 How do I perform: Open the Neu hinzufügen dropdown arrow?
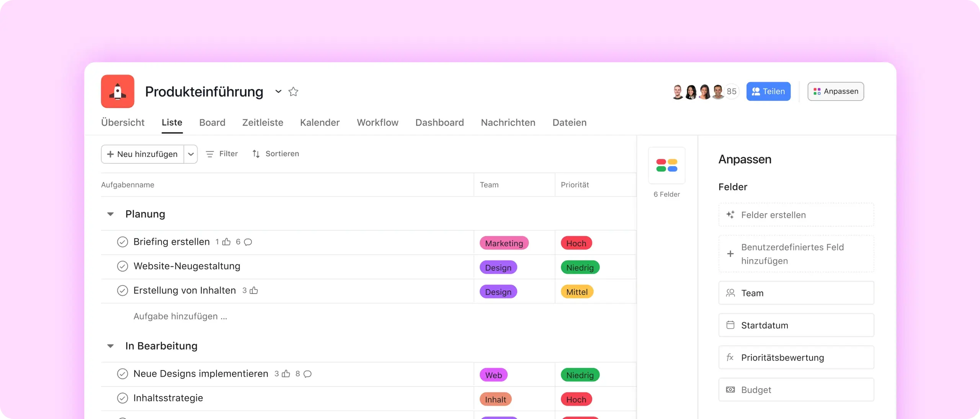point(191,154)
